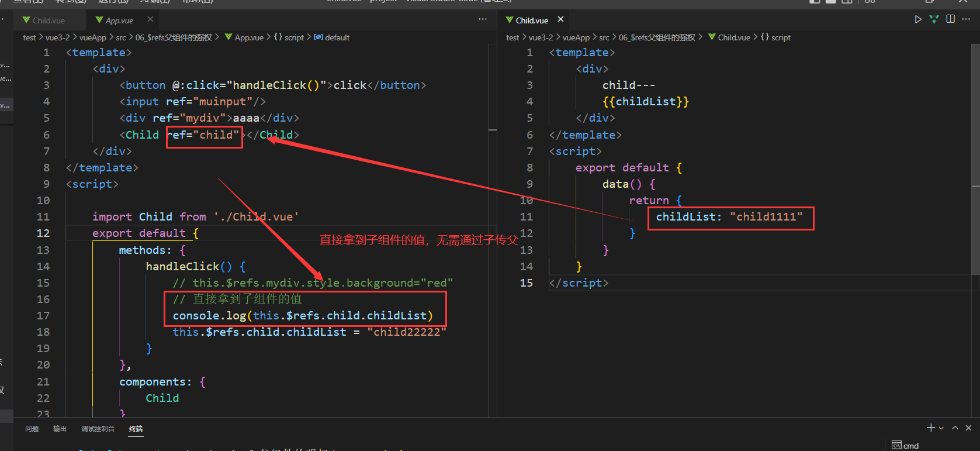Split the right editor with split icon
The width and height of the screenshot is (980, 451).
pos(951,19)
